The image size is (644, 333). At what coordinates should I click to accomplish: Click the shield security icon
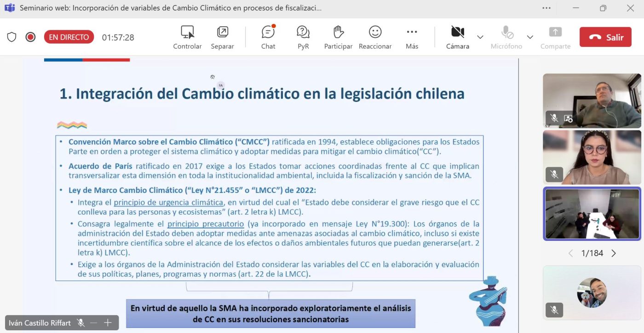[11, 37]
